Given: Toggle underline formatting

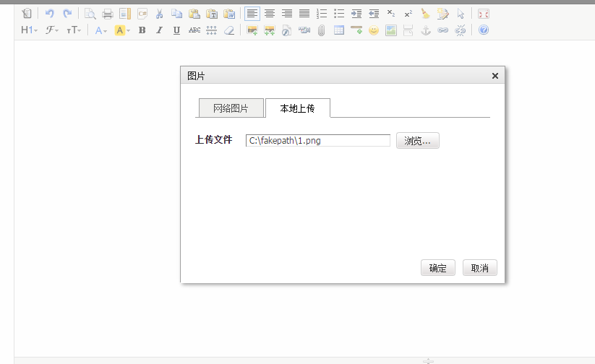Looking at the screenshot, I should pyautogui.click(x=176, y=30).
